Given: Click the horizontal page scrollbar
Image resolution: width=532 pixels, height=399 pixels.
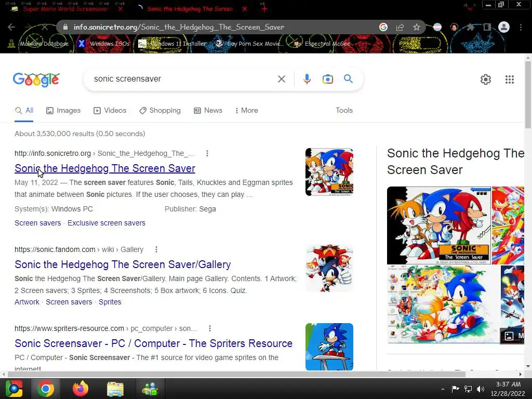Looking at the screenshot, I should pos(236,374).
